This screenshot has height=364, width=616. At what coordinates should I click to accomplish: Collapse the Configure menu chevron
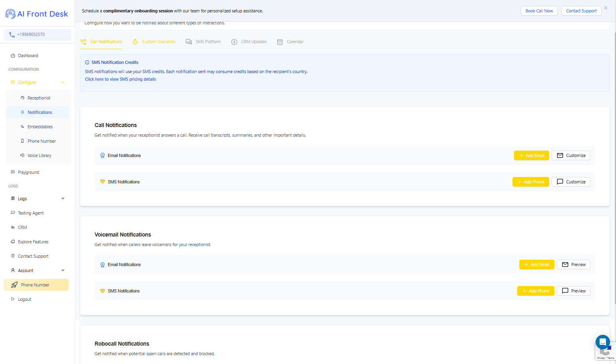click(63, 82)
